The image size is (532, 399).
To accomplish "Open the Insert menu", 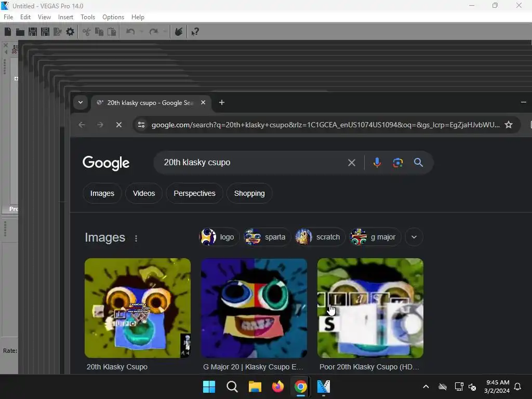I will click(x=65, y=17).
